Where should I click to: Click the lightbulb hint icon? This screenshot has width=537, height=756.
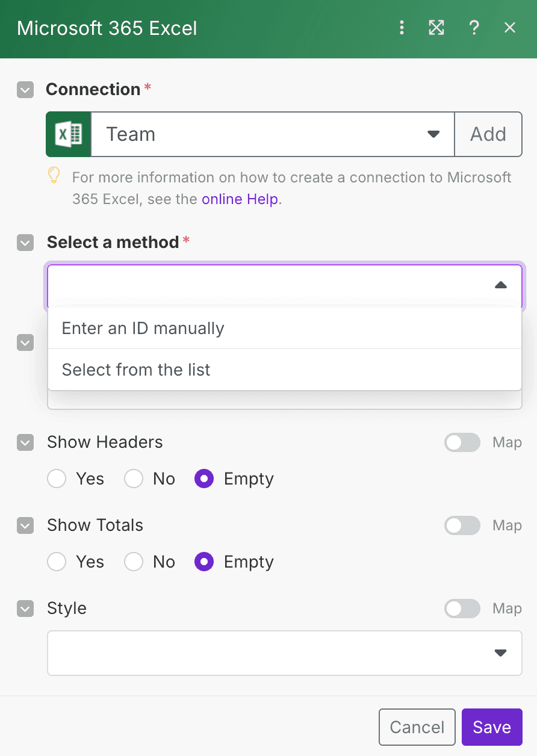point(54,175)
